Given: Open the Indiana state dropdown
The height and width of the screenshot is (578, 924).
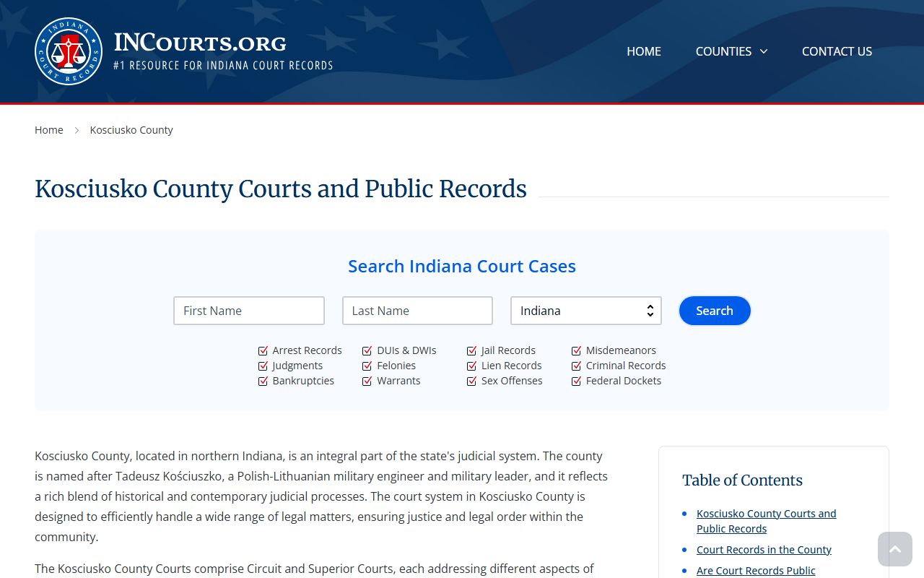Looking at the screenshot, I should tap(586, 311).
